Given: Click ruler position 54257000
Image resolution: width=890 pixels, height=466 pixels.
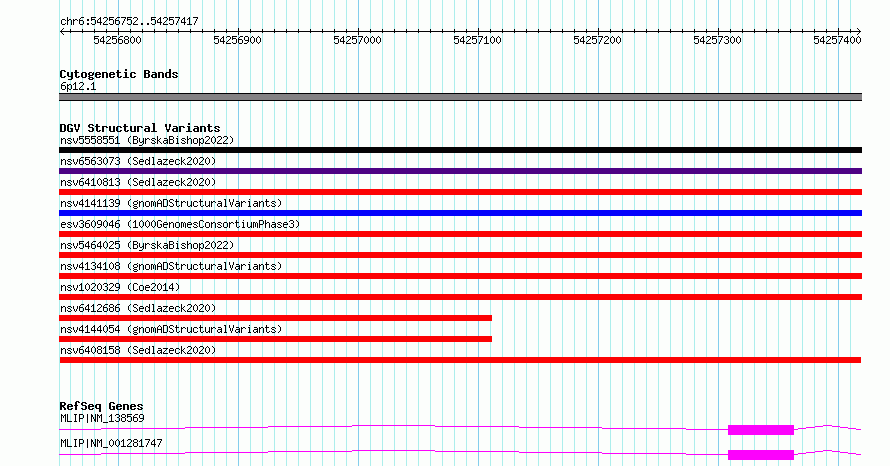Looking at the screenshot, I should pos(358,40).
